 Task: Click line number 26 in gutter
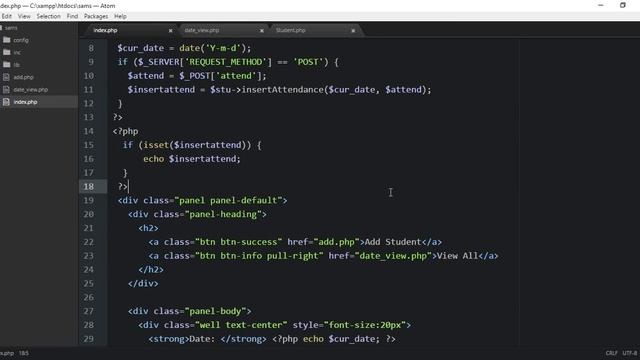pos(89,297)
